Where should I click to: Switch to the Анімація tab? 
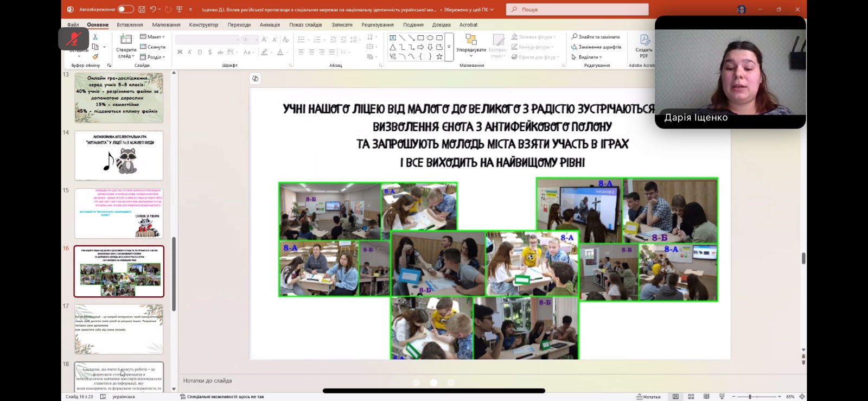click(270, 24)
